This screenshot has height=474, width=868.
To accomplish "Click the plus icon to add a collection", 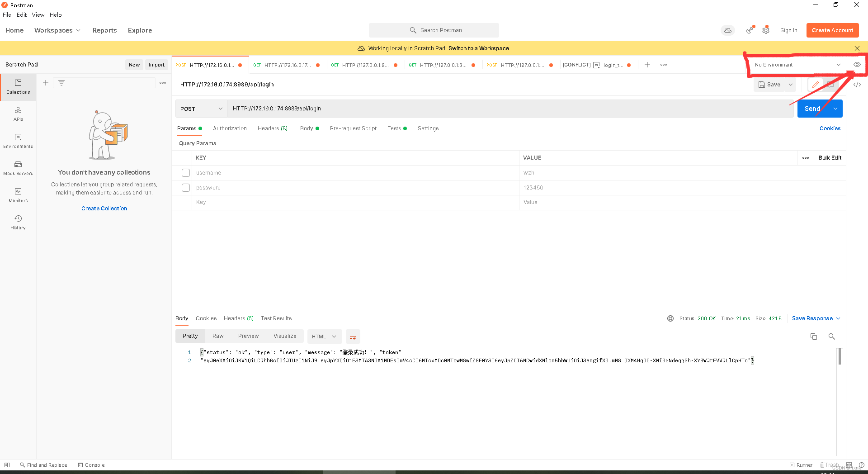I will 46,83.
